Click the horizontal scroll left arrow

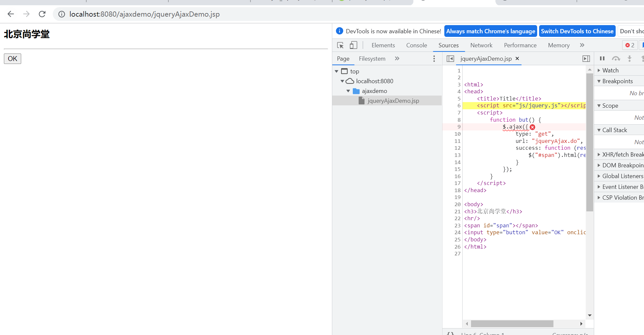tap(467, 324)
